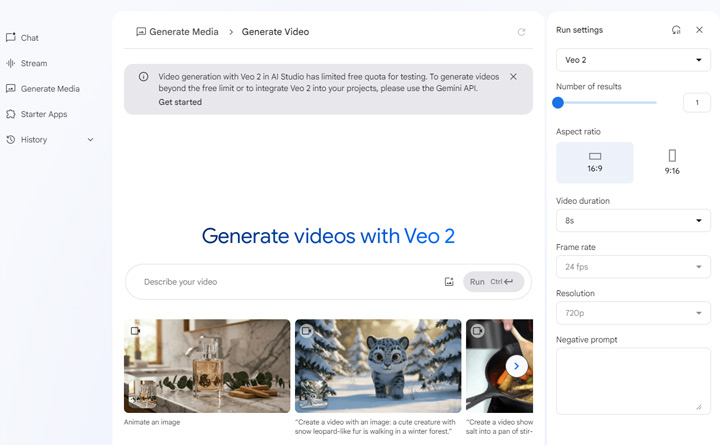
Task: Click the Animate an image caption
Action: pos(152,422)
